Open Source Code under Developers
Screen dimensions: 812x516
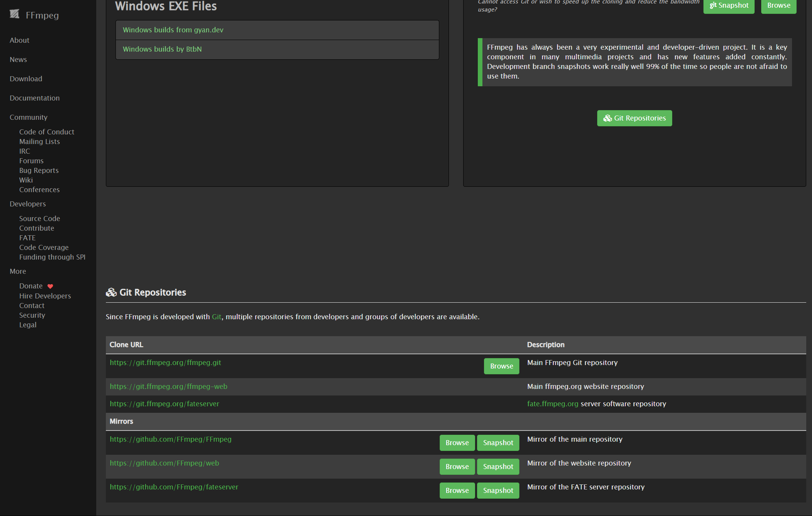(x=40, y=218)
